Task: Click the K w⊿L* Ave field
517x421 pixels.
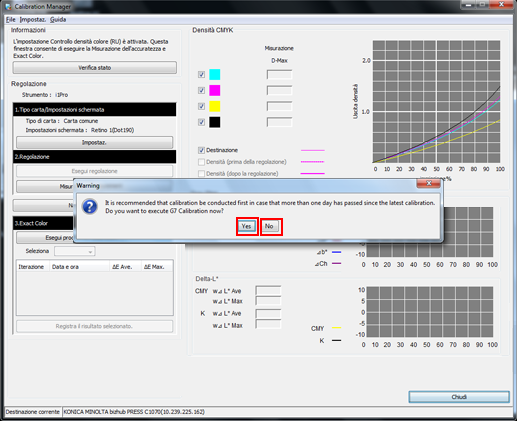Action: coord(268,314)
